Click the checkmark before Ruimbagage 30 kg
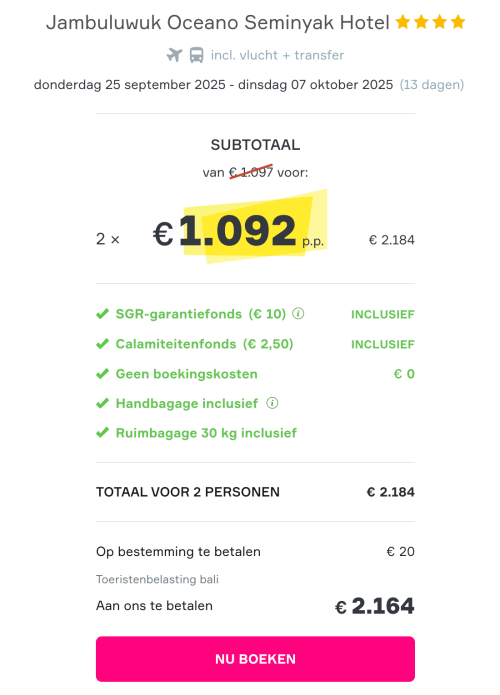The image size is (500, 695). coord(102,433)
